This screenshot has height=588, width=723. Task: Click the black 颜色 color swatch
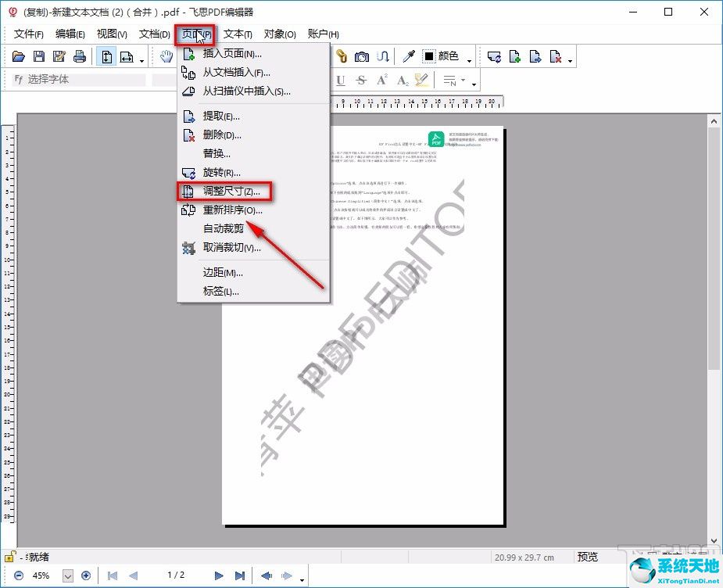click(x=429, y=56)
